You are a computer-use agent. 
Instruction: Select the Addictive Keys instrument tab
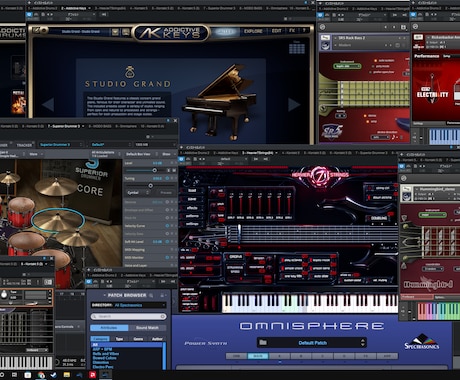click(x=74, y=8)
